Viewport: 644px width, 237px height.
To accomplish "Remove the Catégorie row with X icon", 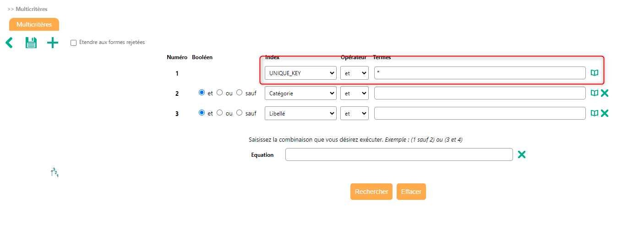I will tap(605, 93).
